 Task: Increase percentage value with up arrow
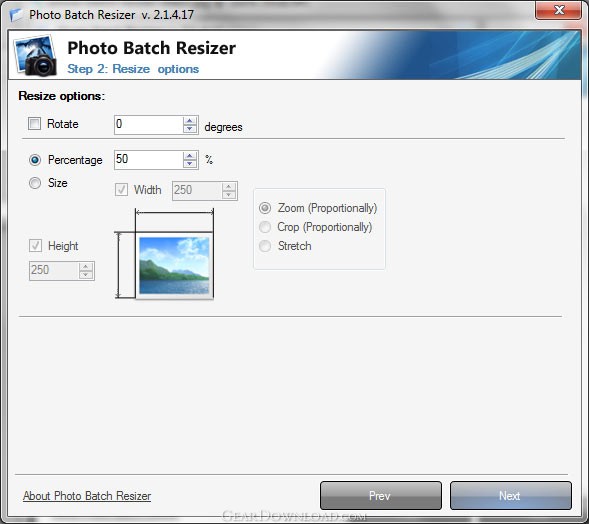tap(190, 156)
